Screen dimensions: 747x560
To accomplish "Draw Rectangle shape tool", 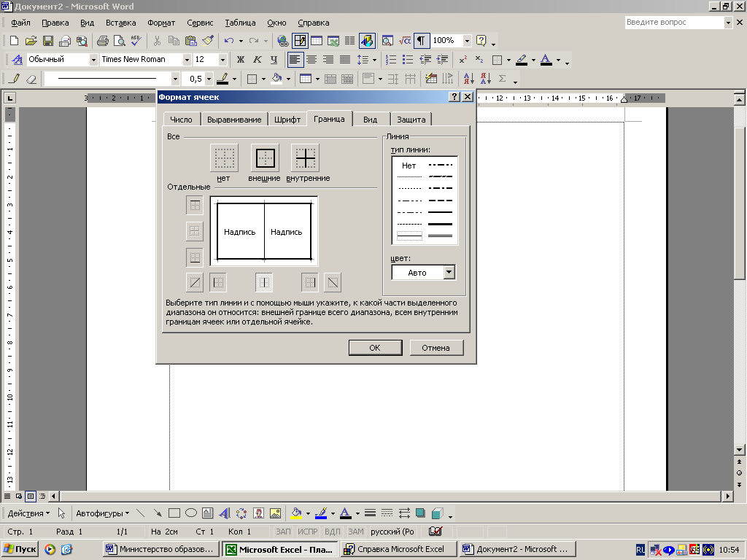I will pos(174,513).
